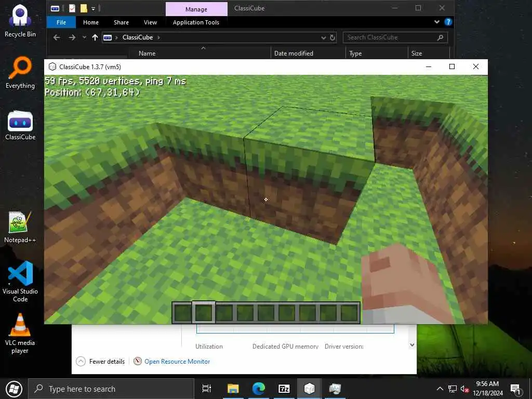Click the New folder icon in Explorer's title bar

84,8
